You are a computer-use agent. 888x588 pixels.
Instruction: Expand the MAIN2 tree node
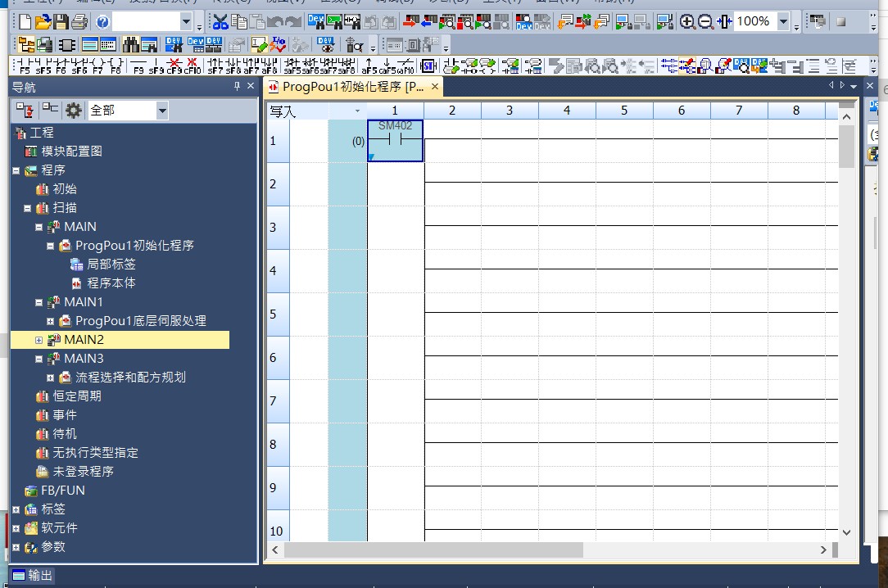tap(39, 340)
